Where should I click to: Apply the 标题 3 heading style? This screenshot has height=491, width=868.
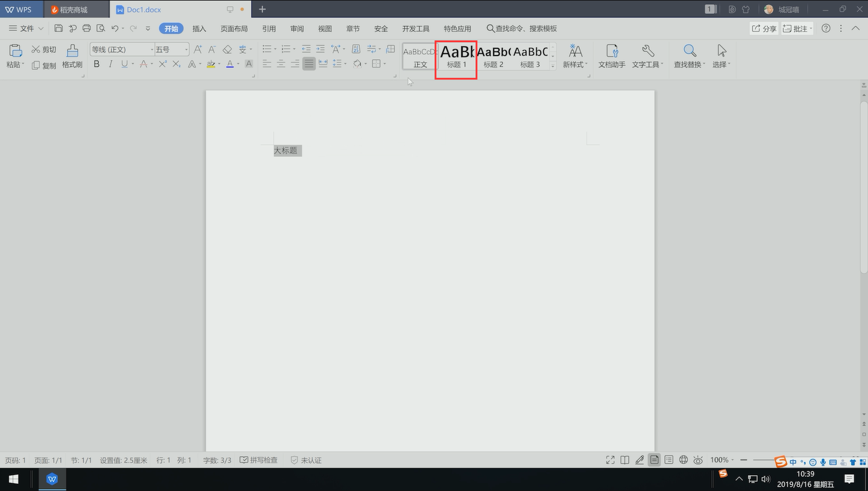tap(530, 56)
